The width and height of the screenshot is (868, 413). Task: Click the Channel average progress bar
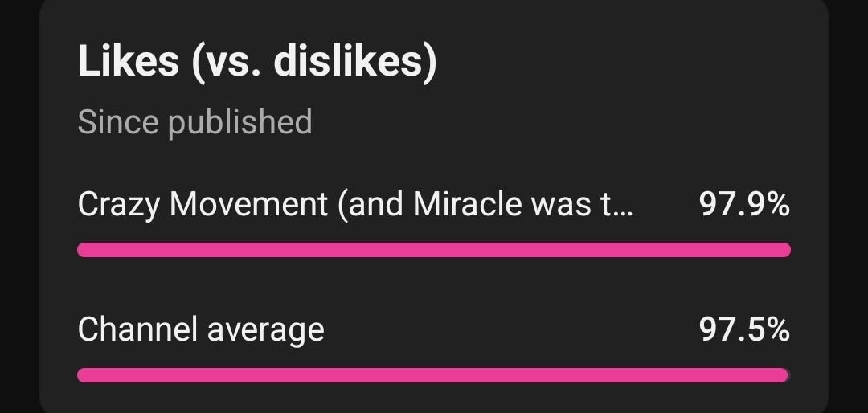[x=434, y=375]
